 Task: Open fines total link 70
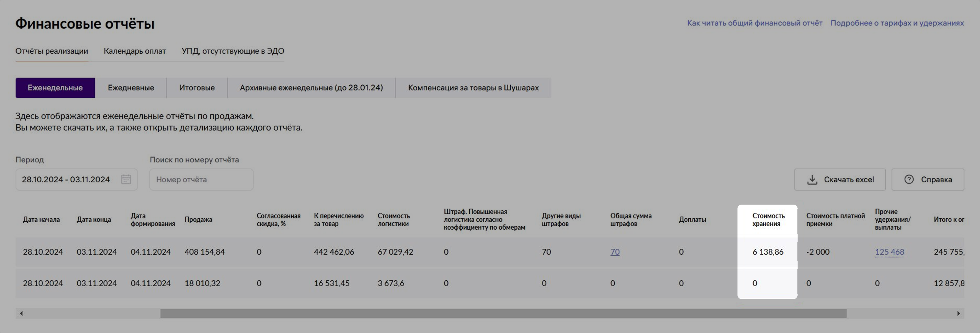[615, 252]
